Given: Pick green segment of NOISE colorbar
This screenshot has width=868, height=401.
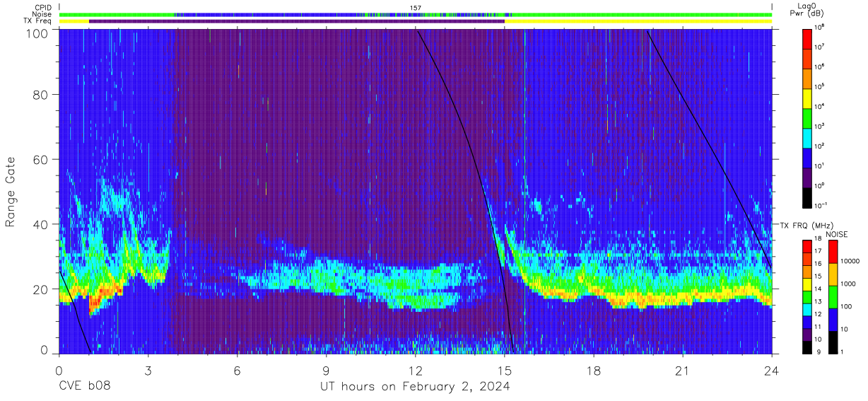Looking at the screenshot, I should (x=834, y=296).
